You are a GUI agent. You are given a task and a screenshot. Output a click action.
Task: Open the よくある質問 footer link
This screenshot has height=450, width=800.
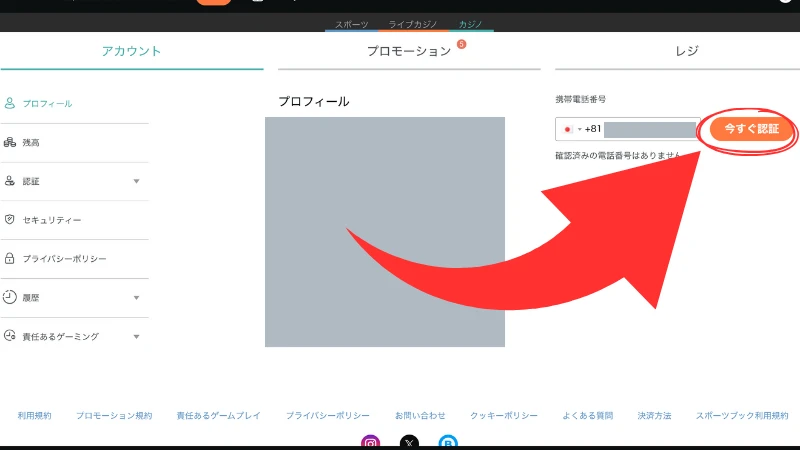pyautogui.click(x=587, y=415)
